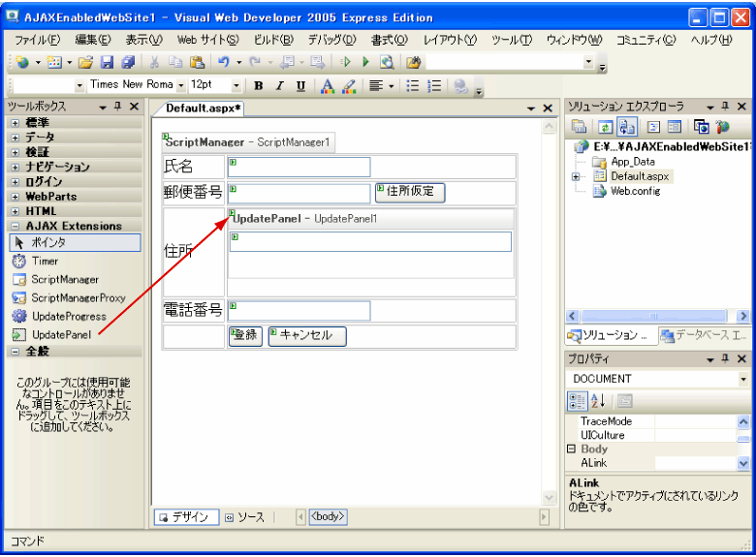Select App_Data folder in Solution Explorer

pos(633,162)
